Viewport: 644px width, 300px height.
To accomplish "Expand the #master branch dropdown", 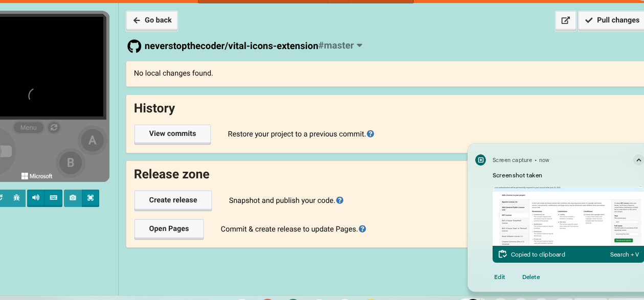I will coord(341,45).
